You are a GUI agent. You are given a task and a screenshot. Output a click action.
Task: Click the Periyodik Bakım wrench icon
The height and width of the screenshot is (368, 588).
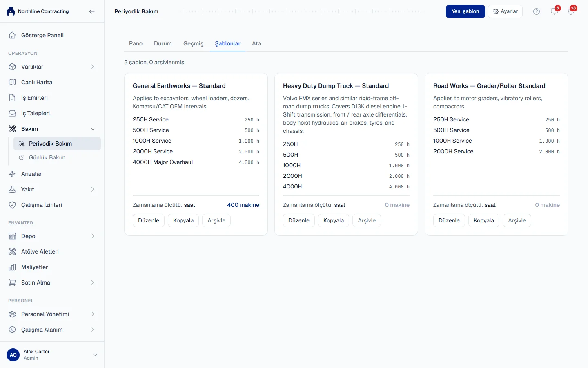pyautogui.click(x=22, y=144)
